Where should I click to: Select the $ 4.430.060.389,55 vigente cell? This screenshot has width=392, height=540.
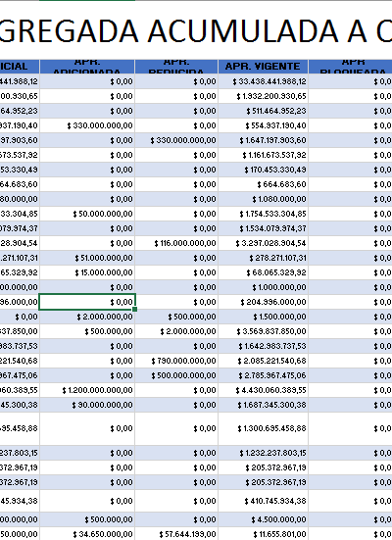pyautogui.click(x=263, y=390)
